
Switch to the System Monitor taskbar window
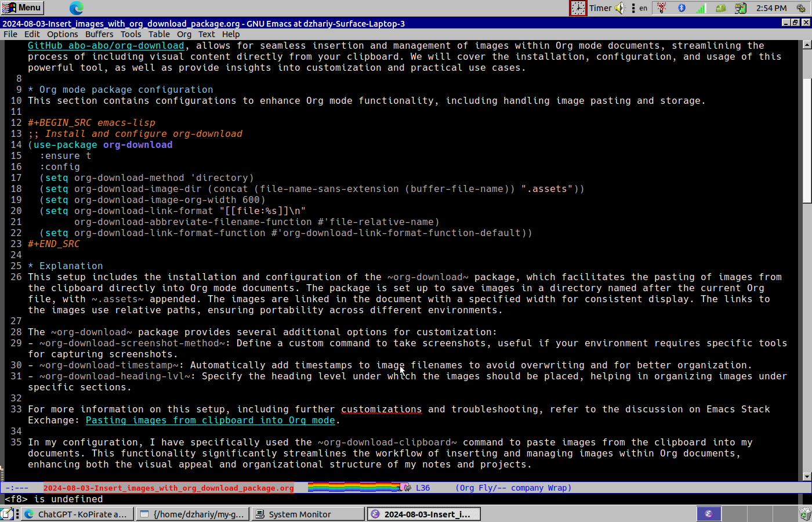[307, 514]
